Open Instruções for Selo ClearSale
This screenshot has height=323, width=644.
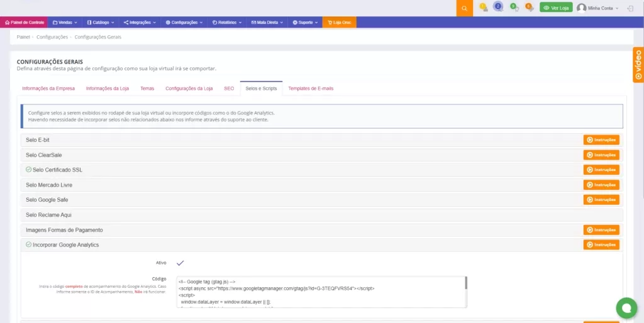[x=601, y=155]
